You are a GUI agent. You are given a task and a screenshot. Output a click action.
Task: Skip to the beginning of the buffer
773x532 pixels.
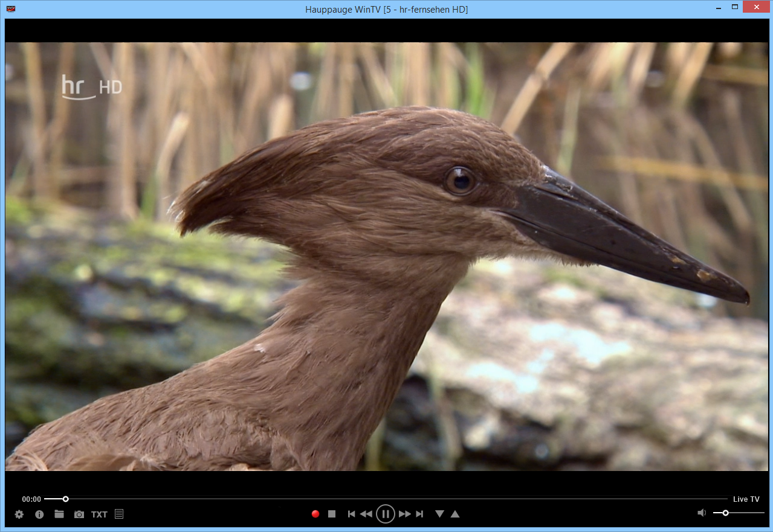click(351, 514)
